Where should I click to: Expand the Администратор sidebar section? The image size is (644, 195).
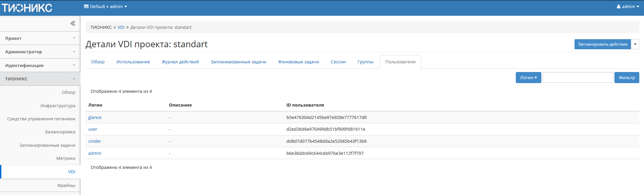click(x=40, y=52)
